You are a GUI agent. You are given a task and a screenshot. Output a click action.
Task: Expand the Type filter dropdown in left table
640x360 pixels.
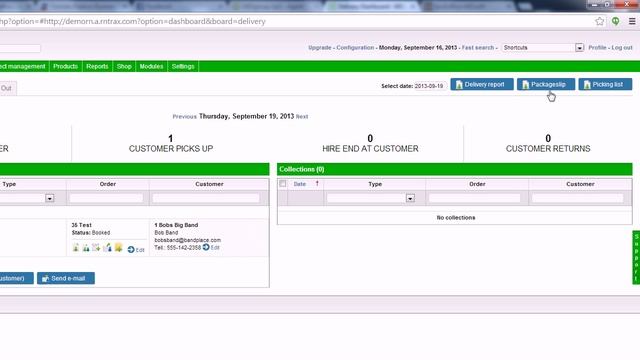click(49, 198)
